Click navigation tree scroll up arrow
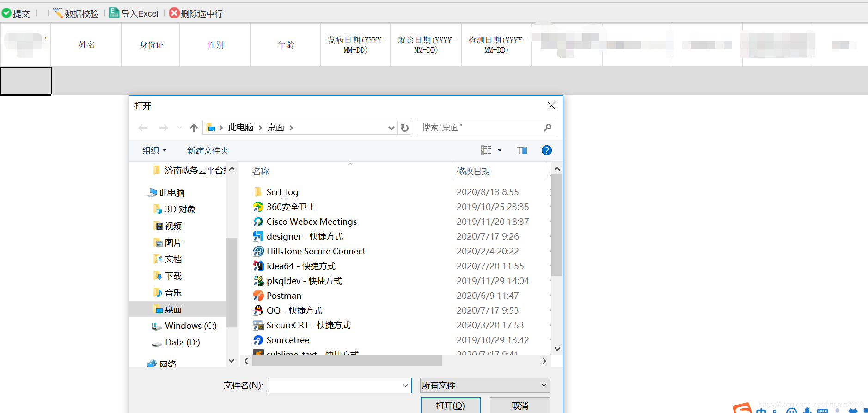868x413 pixels. pos(232,169)
